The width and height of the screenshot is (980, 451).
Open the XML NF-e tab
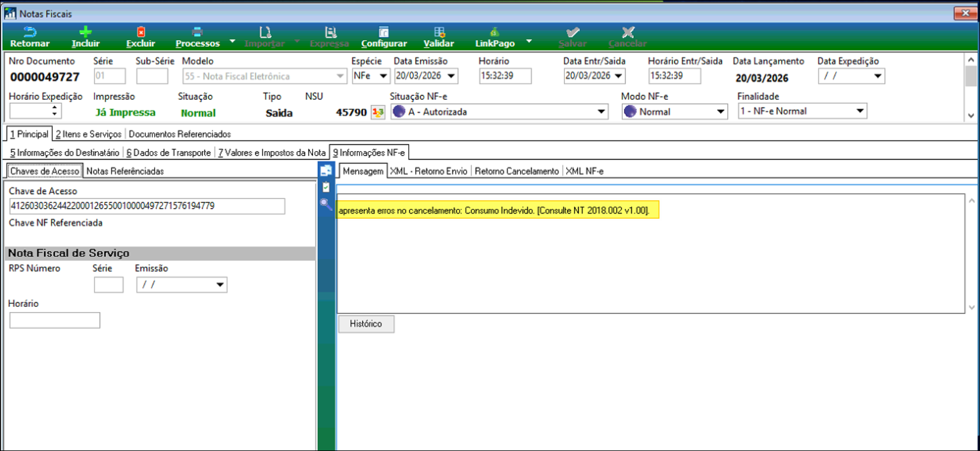[584, 171]
